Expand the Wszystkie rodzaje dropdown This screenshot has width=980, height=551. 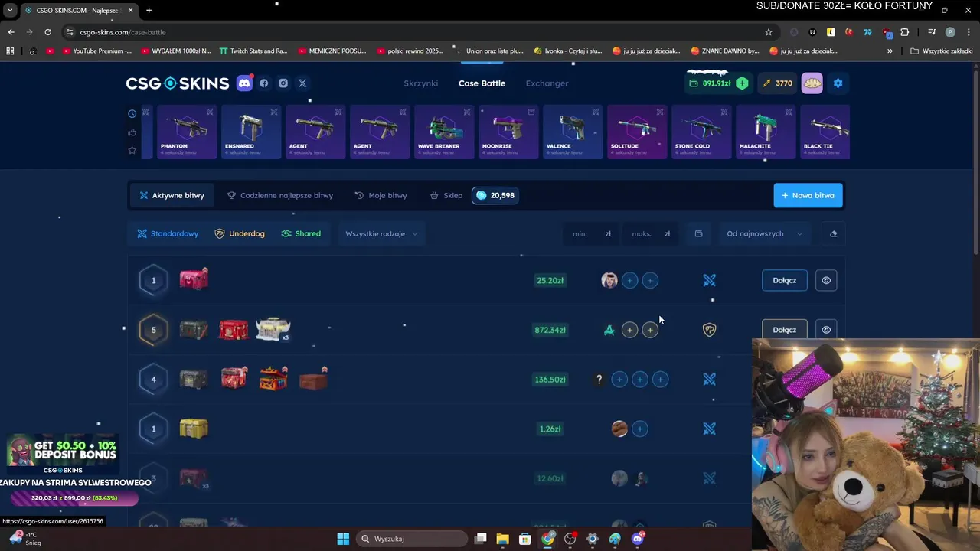click(381, 234)
